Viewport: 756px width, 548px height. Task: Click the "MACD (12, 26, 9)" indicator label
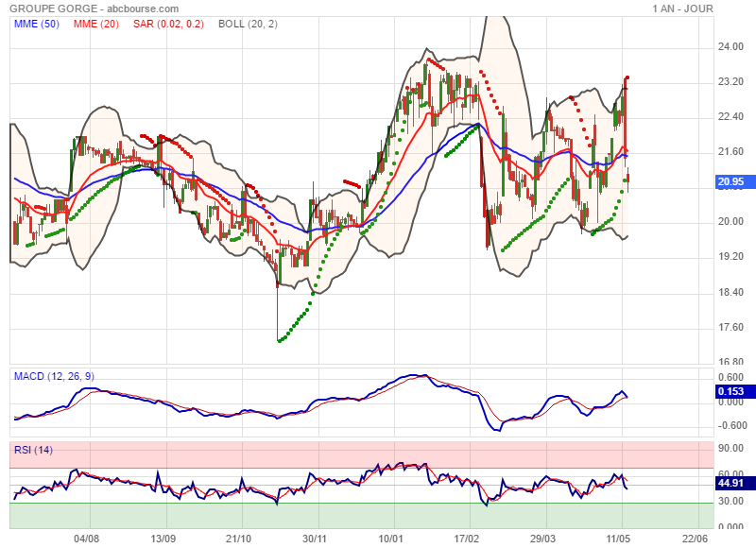tap(54, 376)
